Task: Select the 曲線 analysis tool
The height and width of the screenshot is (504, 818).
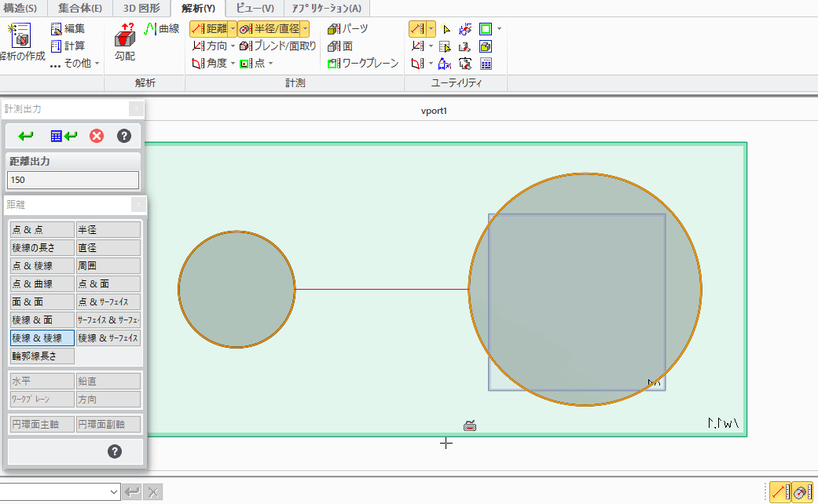Action: 164,27
